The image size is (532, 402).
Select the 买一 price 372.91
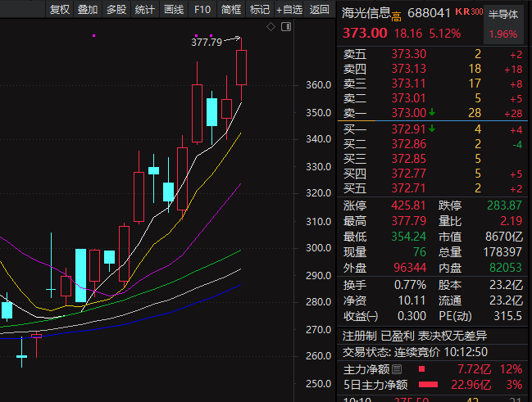408,129
